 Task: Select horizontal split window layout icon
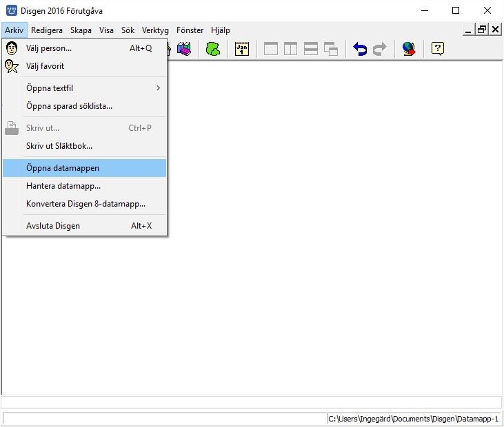point(311,49)
